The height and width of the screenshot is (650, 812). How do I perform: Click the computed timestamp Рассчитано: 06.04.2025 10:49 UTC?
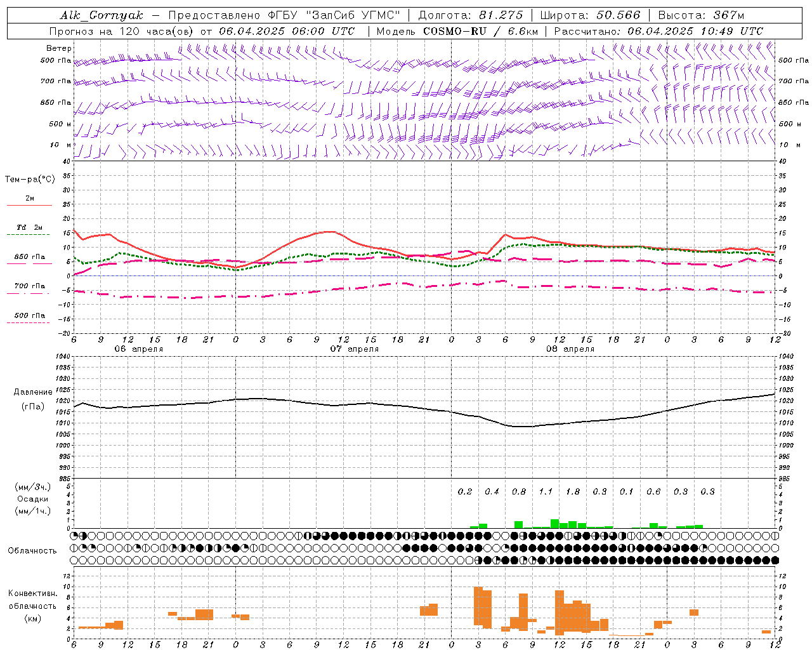(x=658, y=31)
